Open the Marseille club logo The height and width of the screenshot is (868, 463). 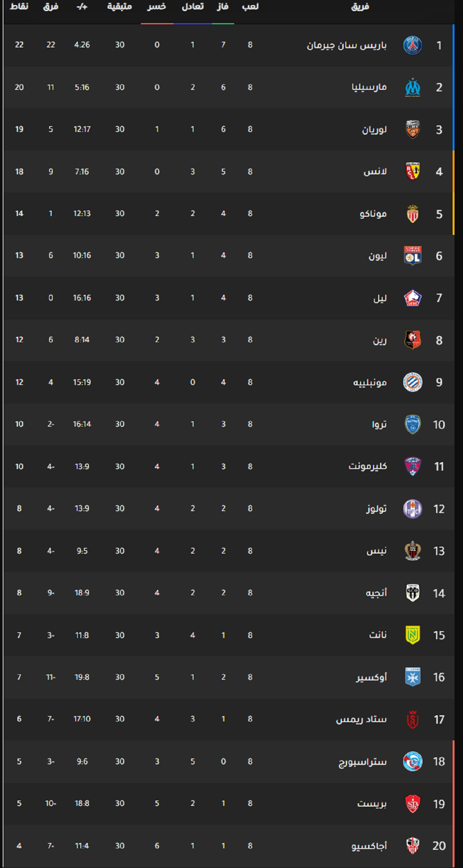412,88
